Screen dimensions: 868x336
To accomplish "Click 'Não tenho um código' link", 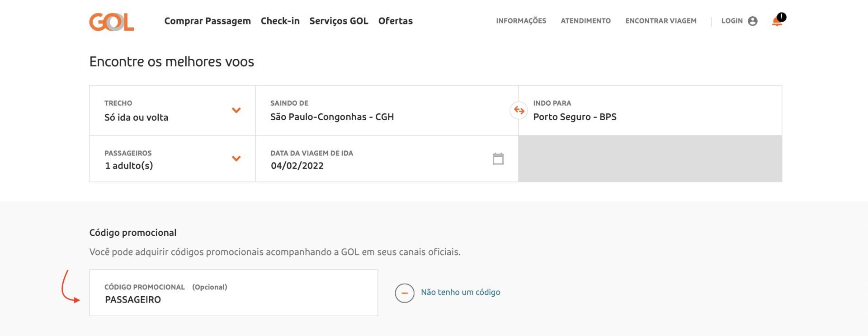I will coord(461,292).
